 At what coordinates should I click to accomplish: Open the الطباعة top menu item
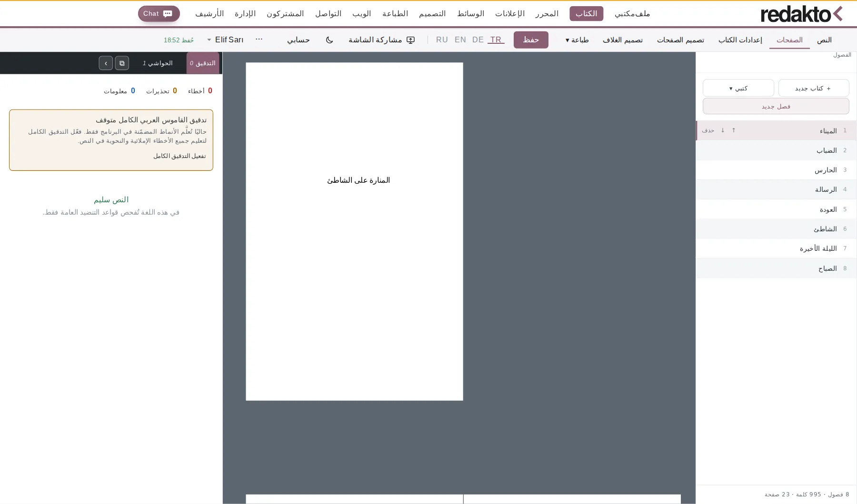(x=395, y=14)
